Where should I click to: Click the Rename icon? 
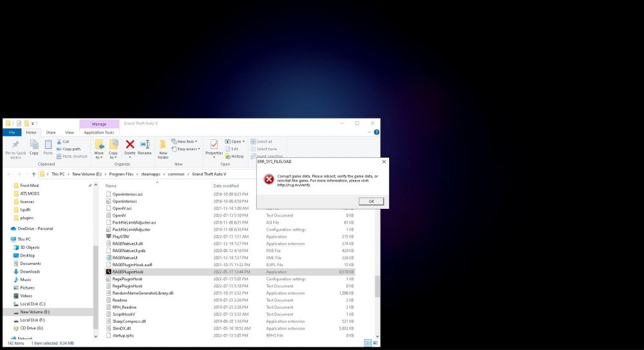click(144, 144)
